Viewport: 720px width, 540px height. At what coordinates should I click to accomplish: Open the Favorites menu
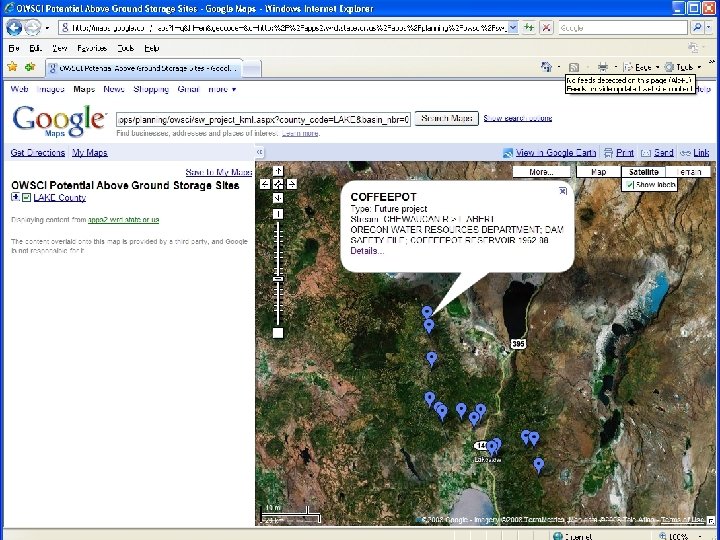pyautogui.click(x=92, y=48)
